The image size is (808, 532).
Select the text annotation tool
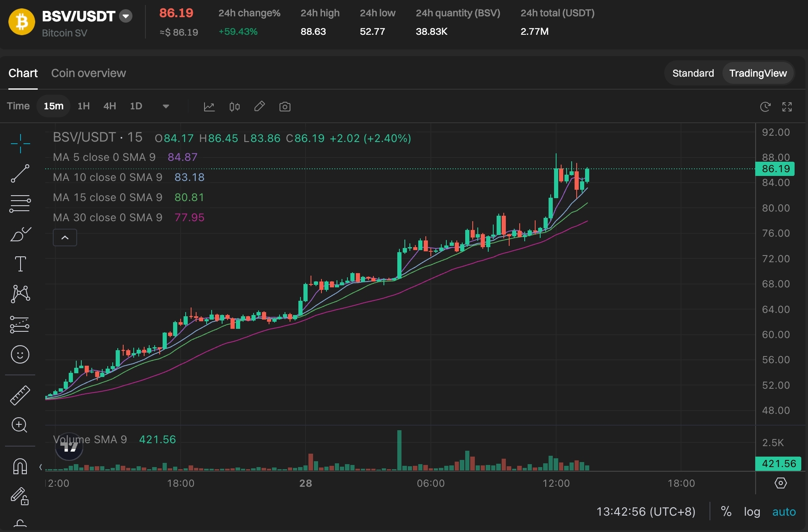[20, 264]
